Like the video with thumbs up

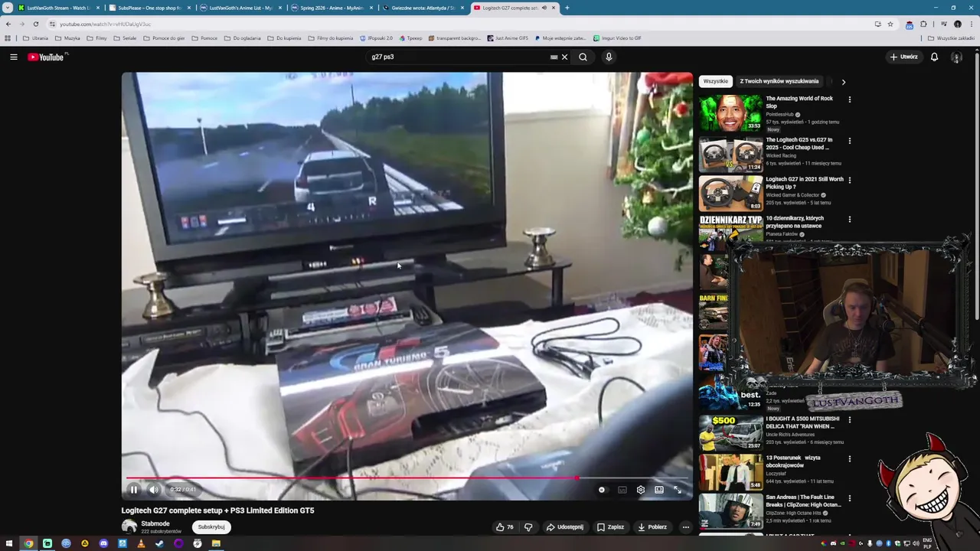click(x=505, y=527)
